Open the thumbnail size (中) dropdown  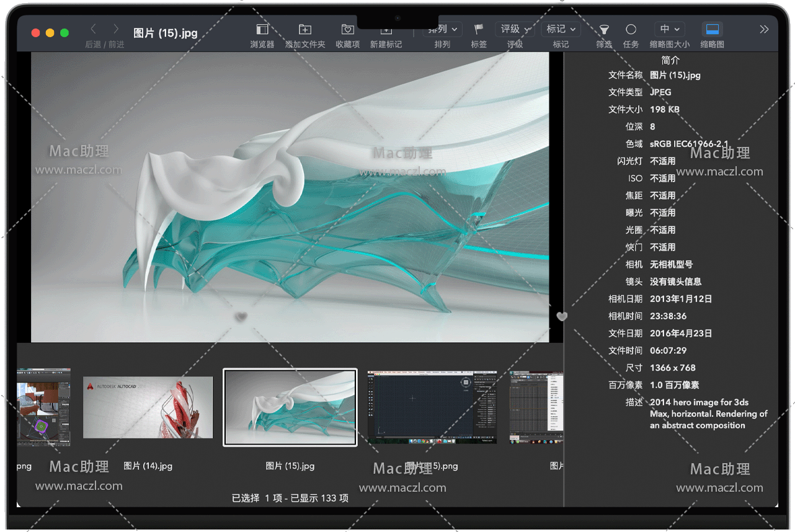(669, 30)
